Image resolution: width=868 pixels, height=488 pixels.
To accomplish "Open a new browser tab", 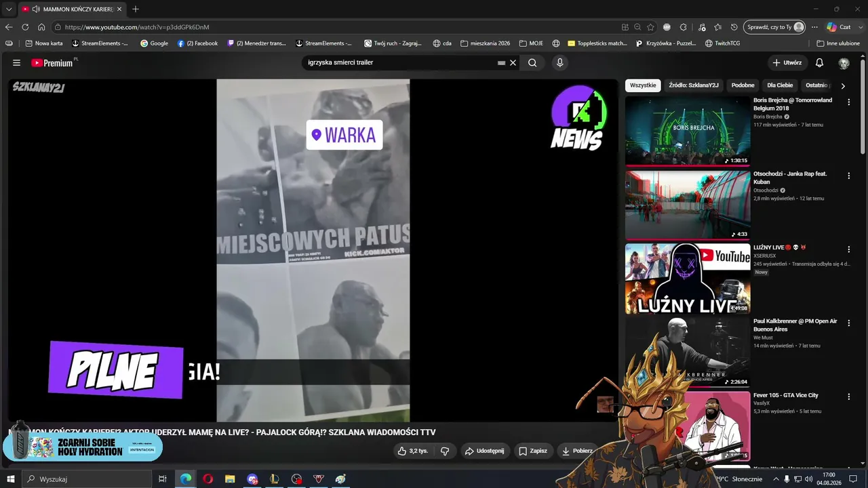I will click(x=136, y=9).
